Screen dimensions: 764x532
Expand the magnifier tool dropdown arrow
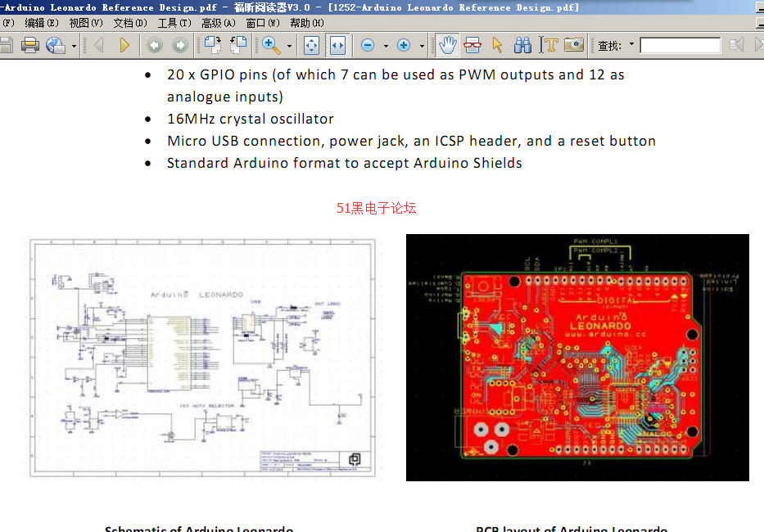(289, 46)
